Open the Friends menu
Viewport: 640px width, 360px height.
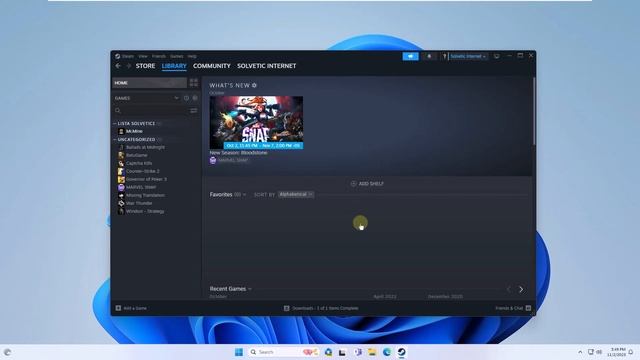pos(159,56)
